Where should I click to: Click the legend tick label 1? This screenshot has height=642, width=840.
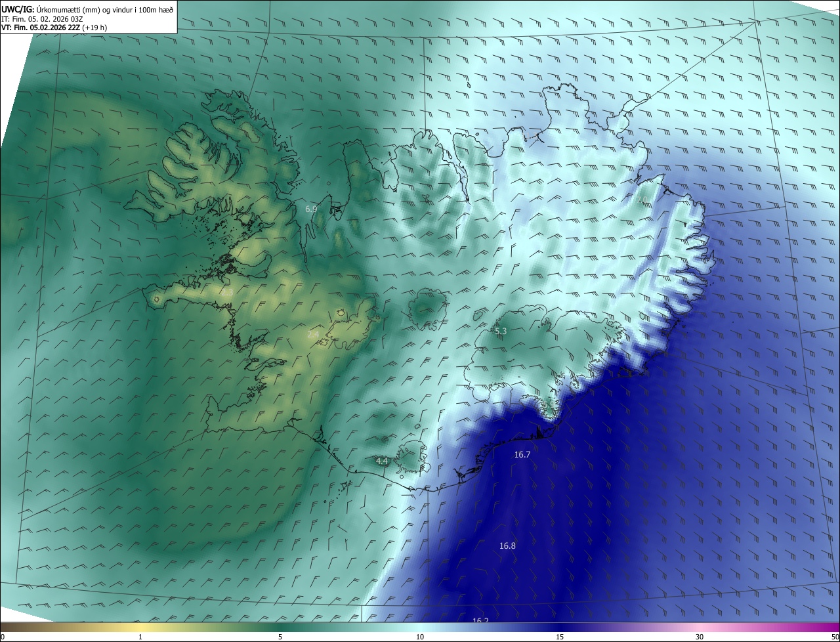click(140, 637)
